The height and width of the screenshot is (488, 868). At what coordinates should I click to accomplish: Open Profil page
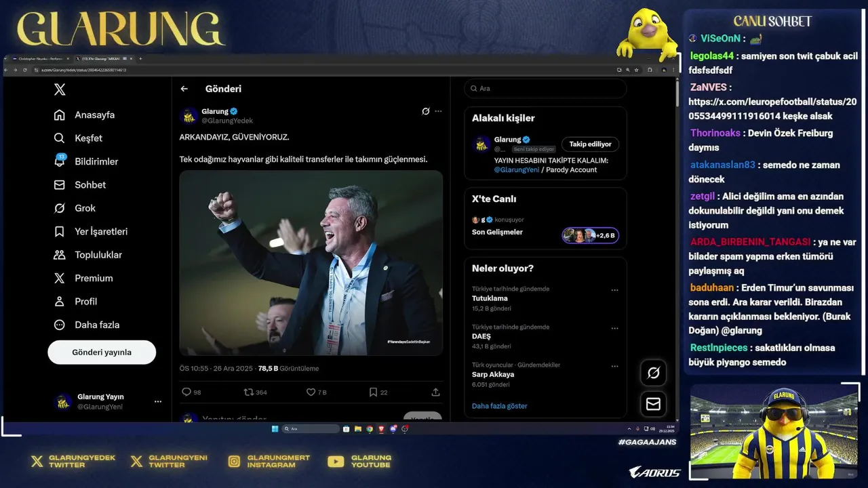75,302
